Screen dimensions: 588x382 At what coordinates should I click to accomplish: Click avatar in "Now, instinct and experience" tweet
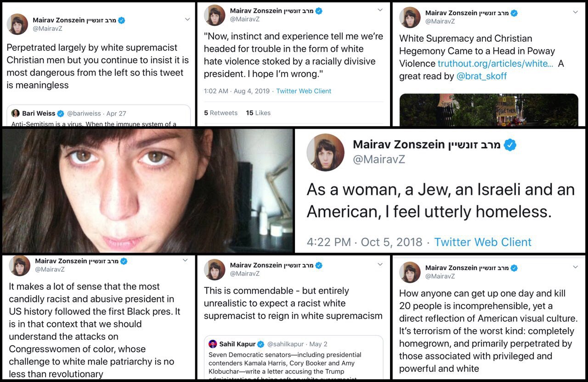click(215, 15)
